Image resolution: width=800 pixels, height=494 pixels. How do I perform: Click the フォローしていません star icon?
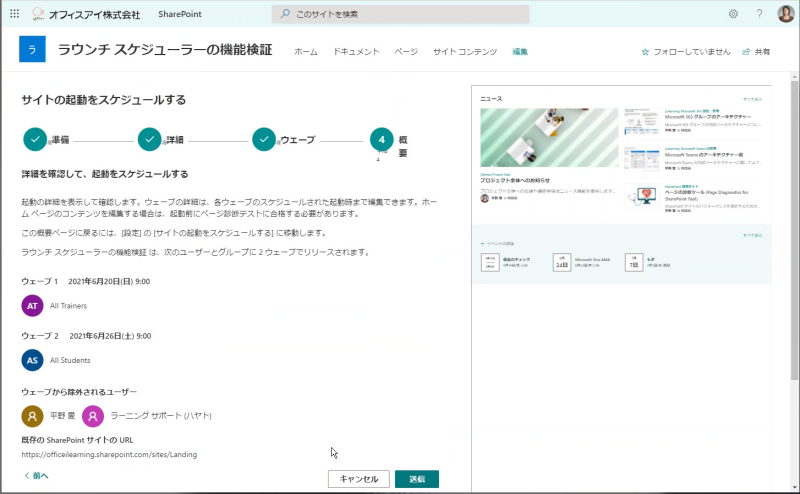coord(645,52)
